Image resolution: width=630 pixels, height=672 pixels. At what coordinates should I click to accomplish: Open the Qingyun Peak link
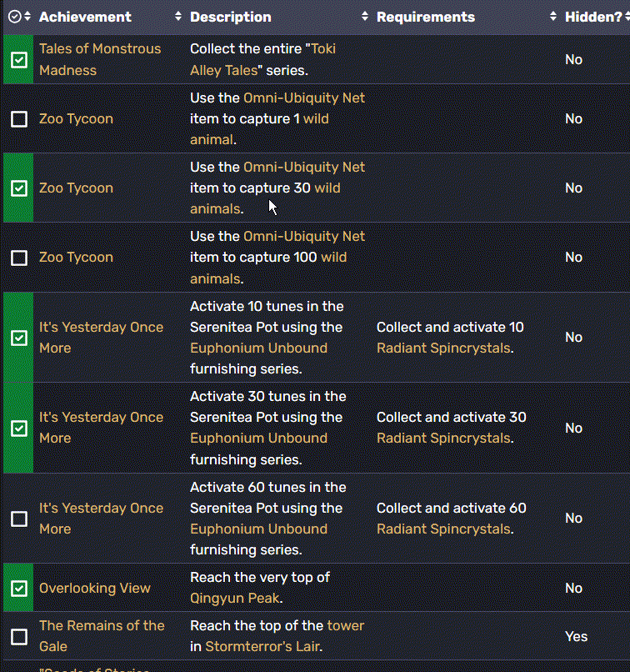(235, 599)
